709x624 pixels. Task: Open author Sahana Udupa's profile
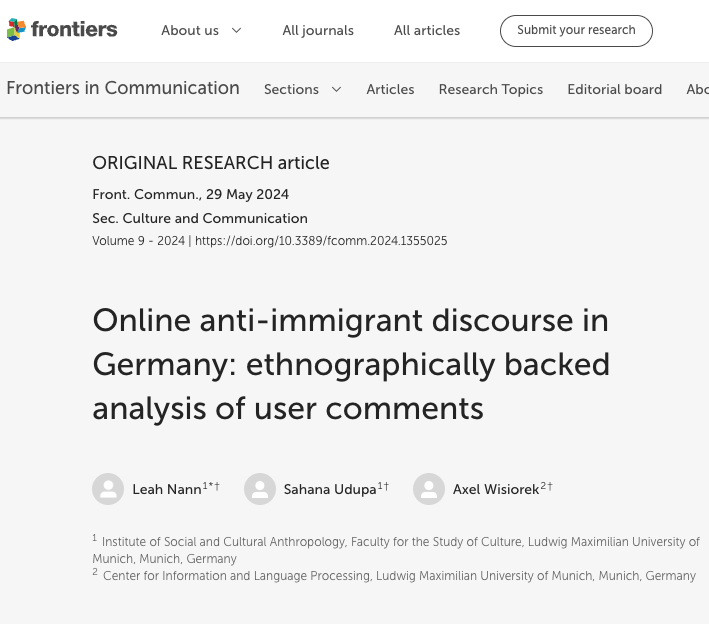(x=330, y=489)
